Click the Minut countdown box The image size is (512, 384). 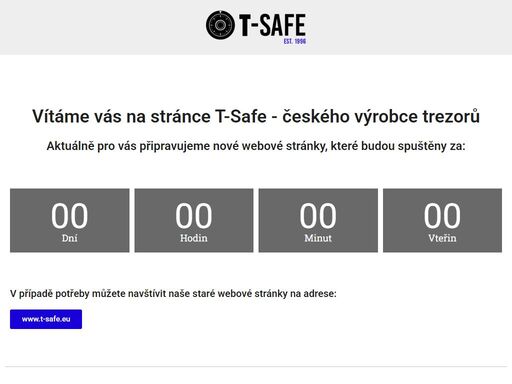point(318,220)
